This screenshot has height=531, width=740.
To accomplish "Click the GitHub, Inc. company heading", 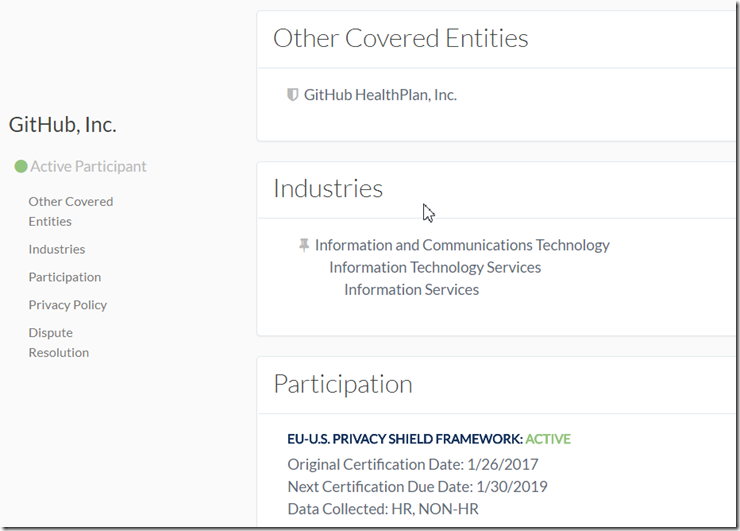I will click(62, 125).
